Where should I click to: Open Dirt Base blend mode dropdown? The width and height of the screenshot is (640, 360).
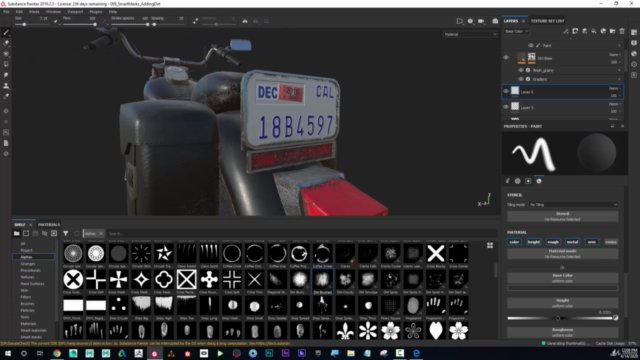coord(615,55)
